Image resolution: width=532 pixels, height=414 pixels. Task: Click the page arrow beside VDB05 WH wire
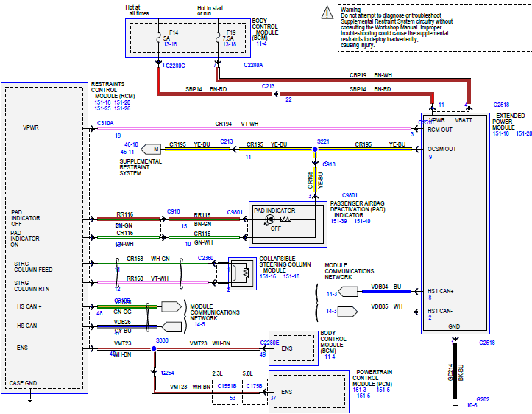[348, 312]
